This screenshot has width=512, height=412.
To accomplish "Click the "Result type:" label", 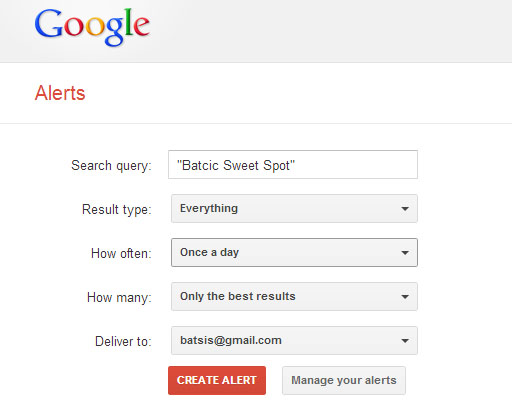I will (x=117, y=210).
